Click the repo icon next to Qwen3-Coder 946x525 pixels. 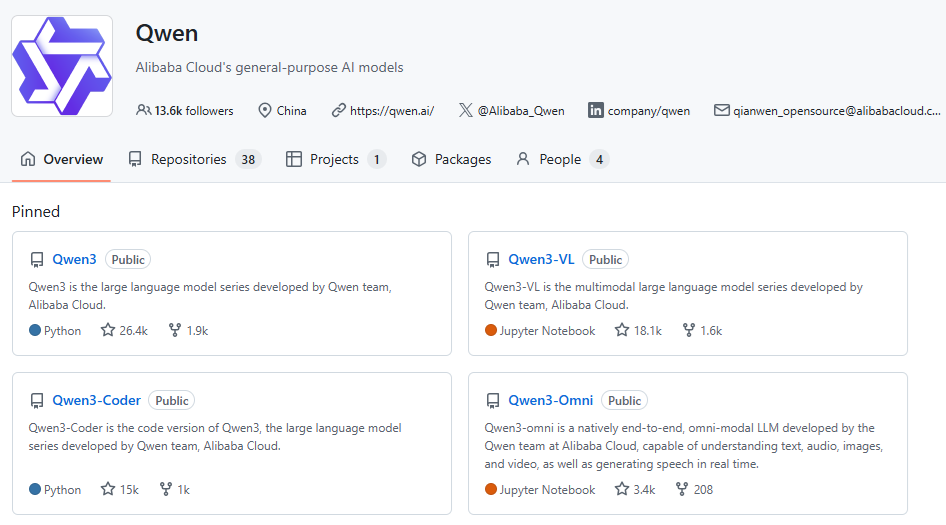[37, 401]
